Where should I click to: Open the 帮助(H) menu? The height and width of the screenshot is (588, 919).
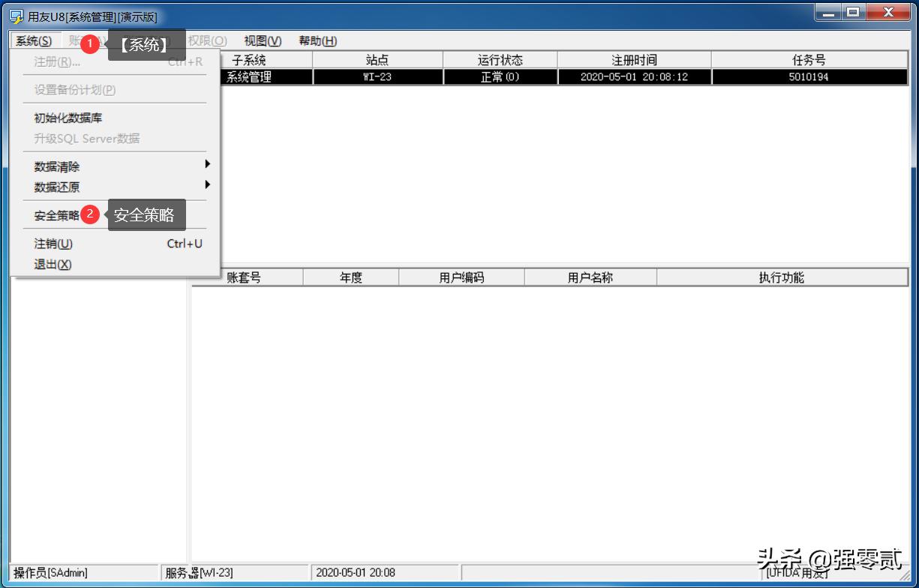317,40
